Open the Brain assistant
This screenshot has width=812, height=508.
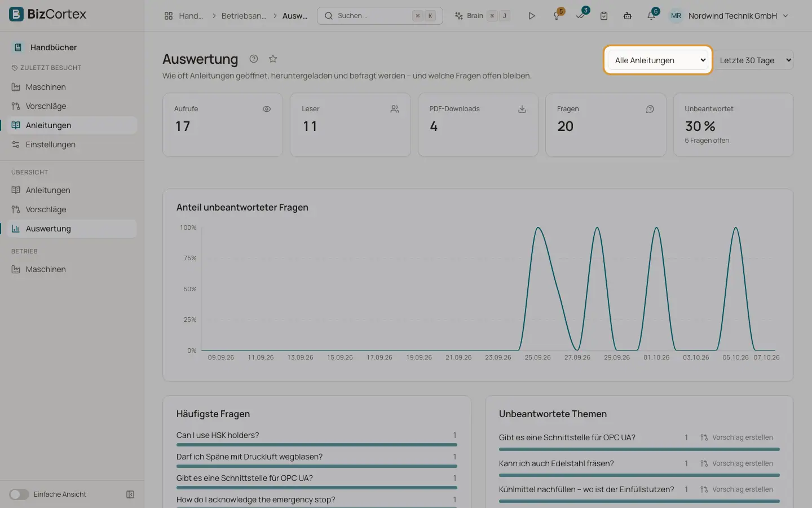(482, 16)
